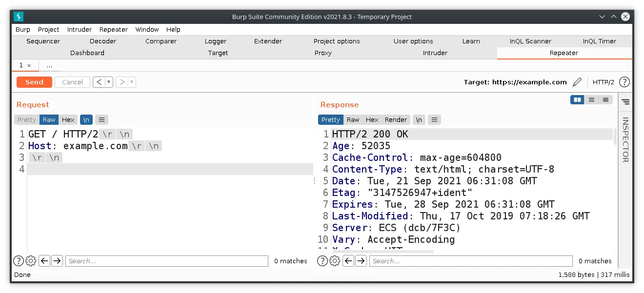Switch to Dashboard tab
Viewport: 644px width, 293px height.
click(x=87, y=53)
